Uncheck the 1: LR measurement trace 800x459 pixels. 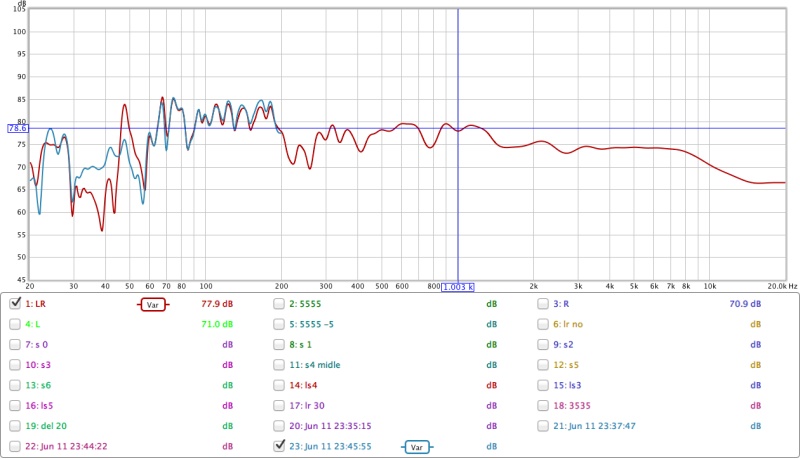point(15,303)
